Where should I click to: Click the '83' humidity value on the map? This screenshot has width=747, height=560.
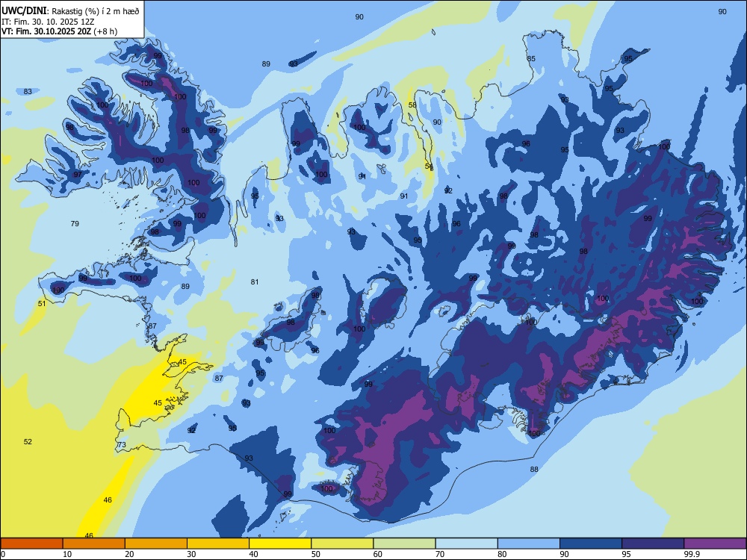28,91
